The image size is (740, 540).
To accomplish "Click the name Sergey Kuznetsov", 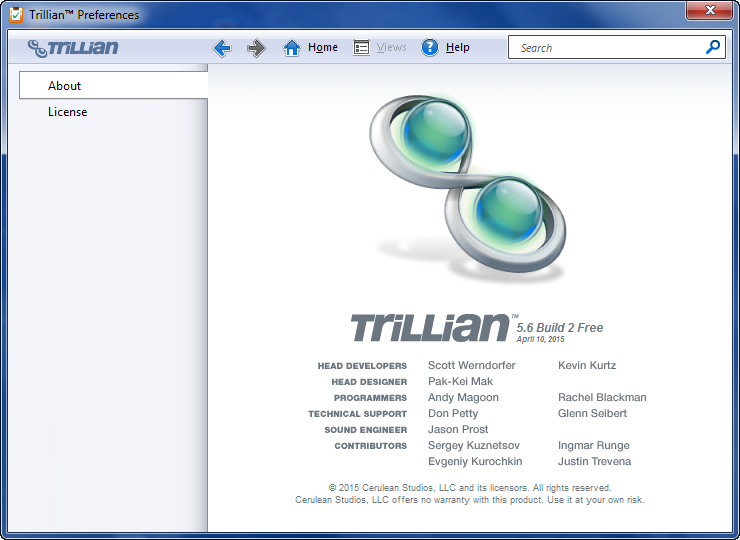I will [x=473, y=446].
